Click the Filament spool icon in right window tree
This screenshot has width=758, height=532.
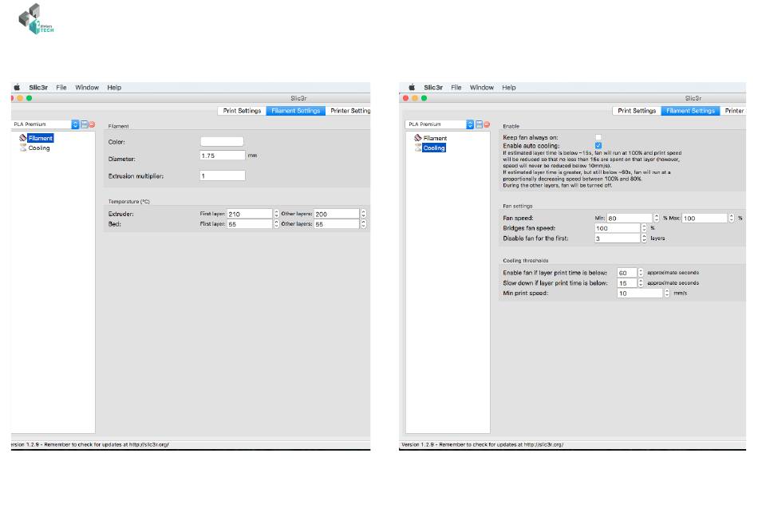click(417, 138)
